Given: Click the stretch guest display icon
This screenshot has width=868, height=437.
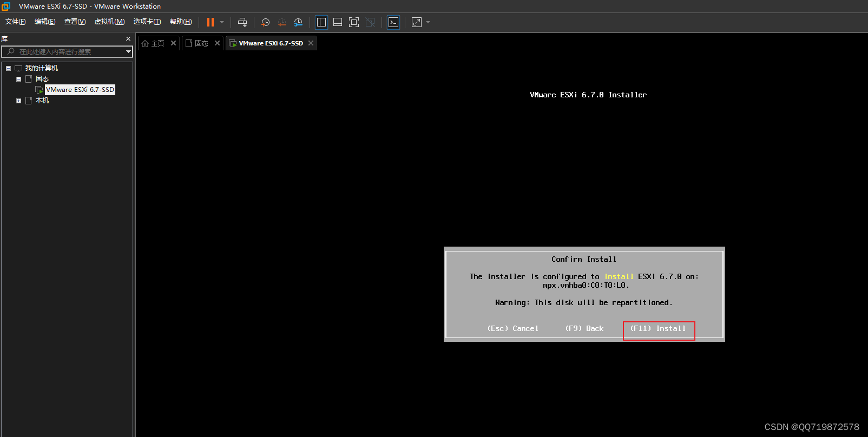Looking at the screenshot, I should (417, 22).
